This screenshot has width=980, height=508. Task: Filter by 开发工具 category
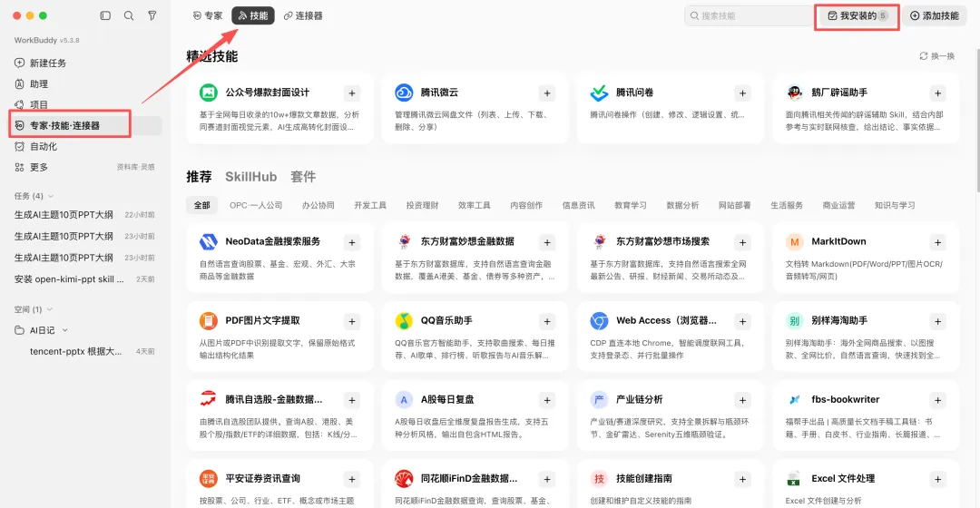click(x=370, y=205)
